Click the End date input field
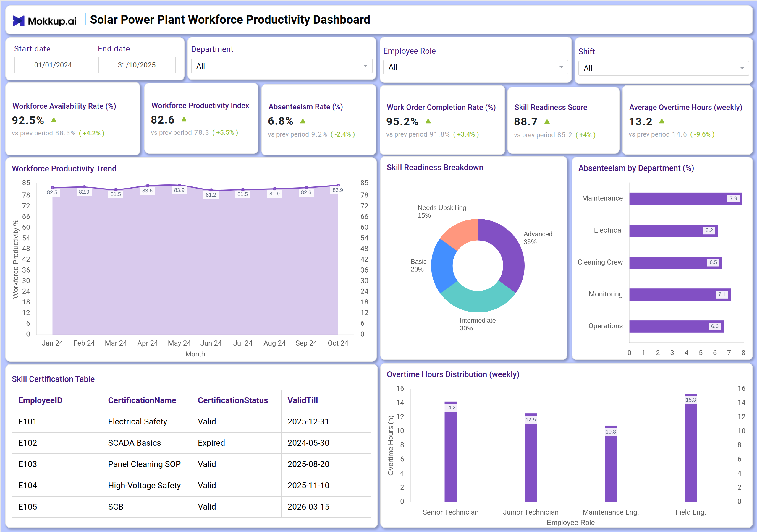Viewport: 757px width, 532px height. (137, 65)
